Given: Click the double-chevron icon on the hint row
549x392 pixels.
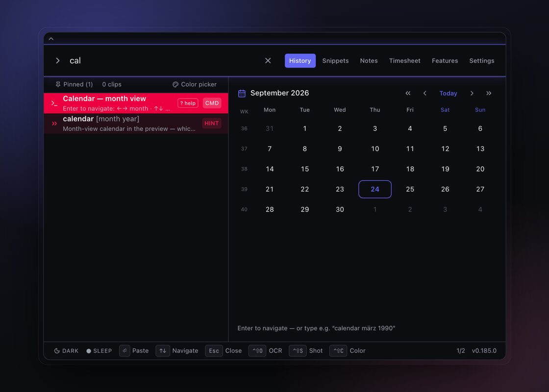Looking at the screenshot, I should point(54,123).
